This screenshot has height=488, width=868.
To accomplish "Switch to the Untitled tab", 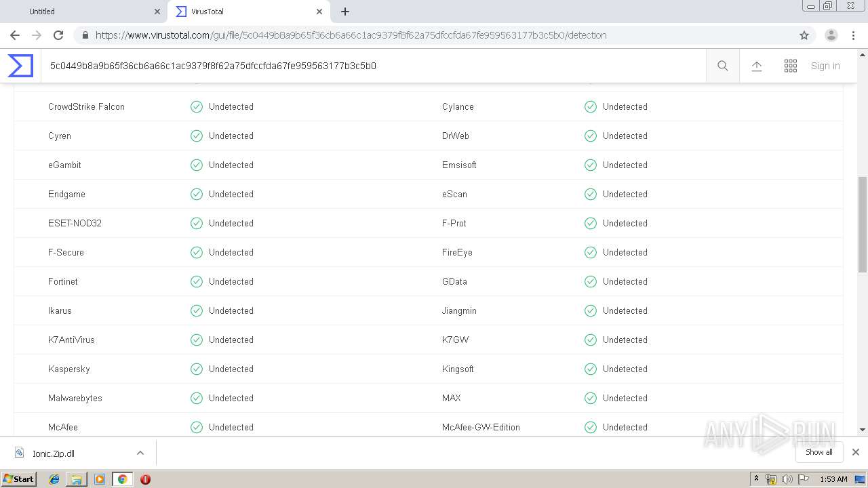I will 83,12.
